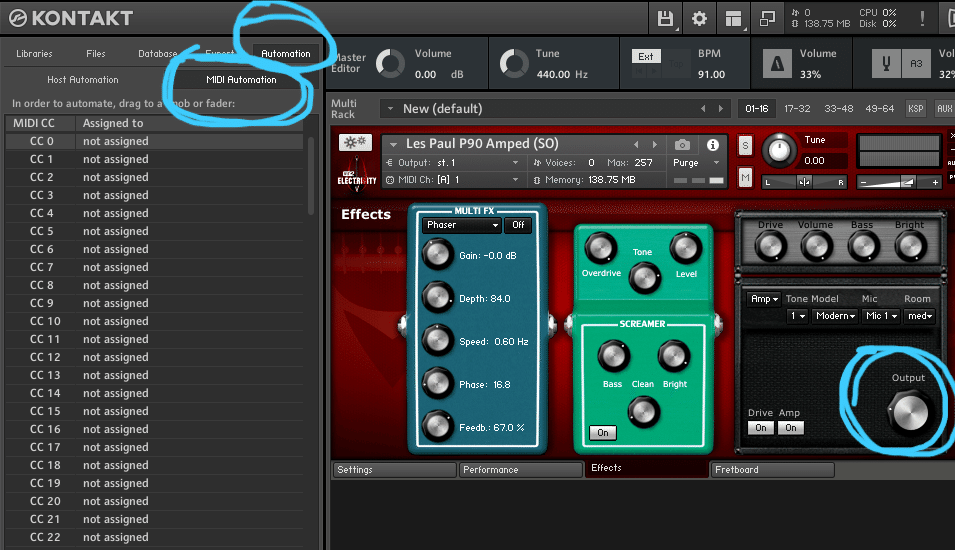The height and width of the screenshot is (550, 955).
Task: Switch to the Files tab
Action: click(96, 54)
